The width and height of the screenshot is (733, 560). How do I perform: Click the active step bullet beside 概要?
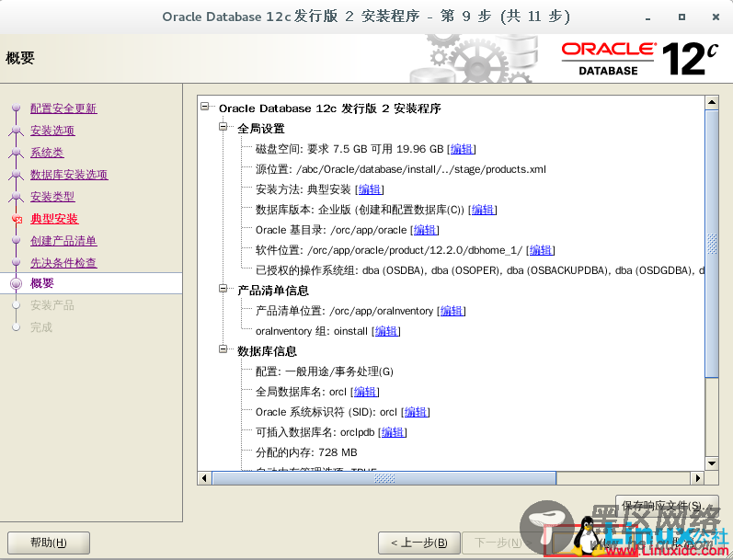pyautogui.click(x=17, y=283)
